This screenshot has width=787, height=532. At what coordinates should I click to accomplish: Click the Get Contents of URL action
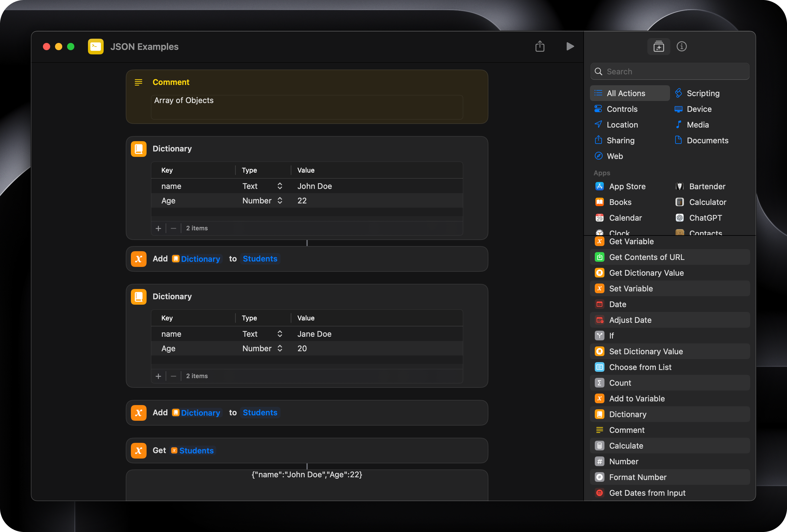pyautogui.click(x=646, y=257)
